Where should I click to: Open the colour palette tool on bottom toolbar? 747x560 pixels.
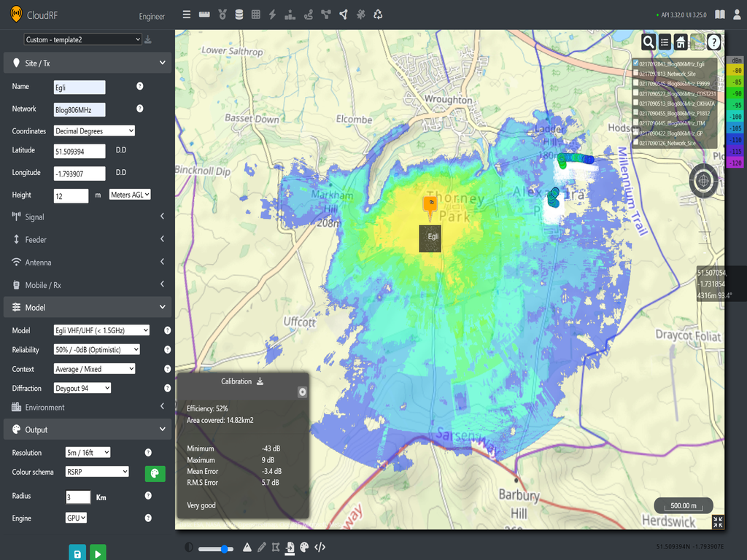303,547
